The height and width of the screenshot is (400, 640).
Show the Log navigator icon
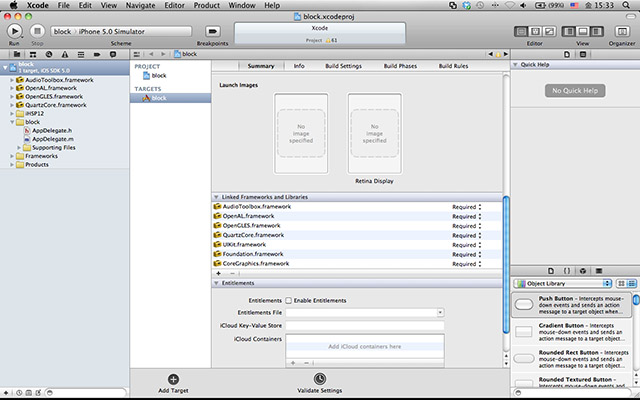point(113,54)
